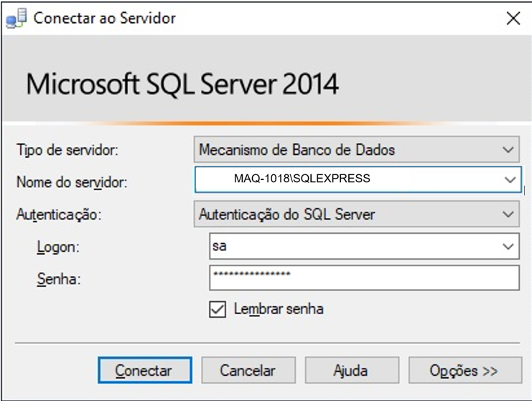Select the Mecanismo de Banco de Dados value

(x=297, y=150)
